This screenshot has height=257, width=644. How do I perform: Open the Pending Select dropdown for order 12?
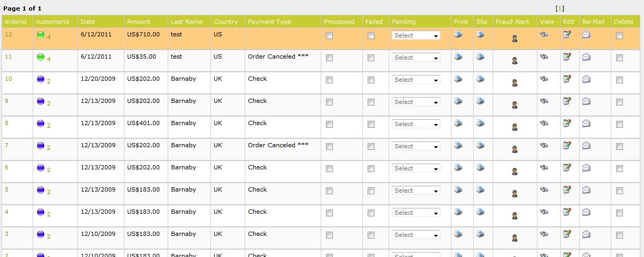pyautogui.click(x=416, y=35)
